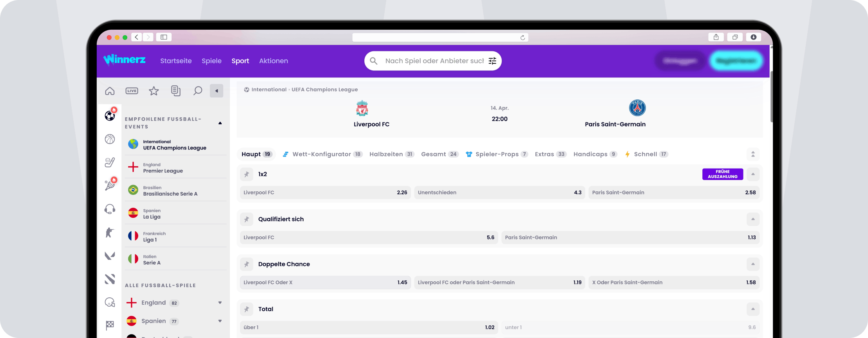Open the Extras tab
Viewport: 868px width, 338px height.
550,154
